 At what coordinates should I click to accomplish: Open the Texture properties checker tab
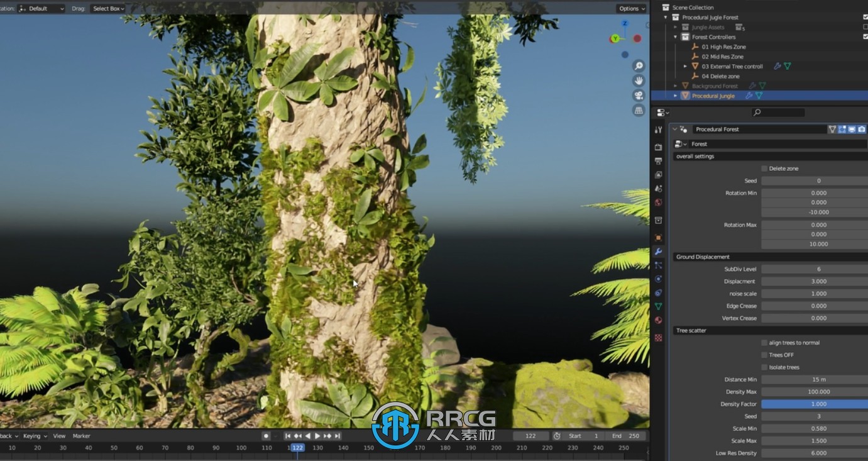click(658, 338)
